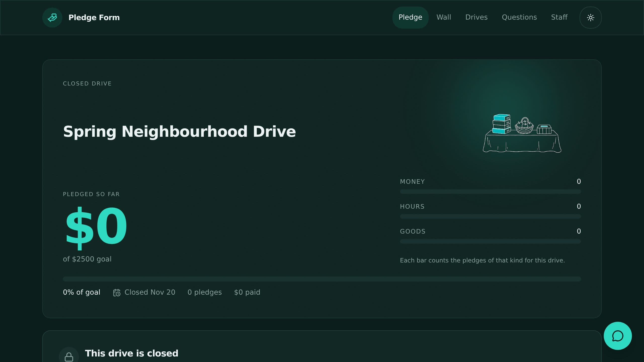
Task: Open the chat bubble floating button
Action: pos(618,336)
